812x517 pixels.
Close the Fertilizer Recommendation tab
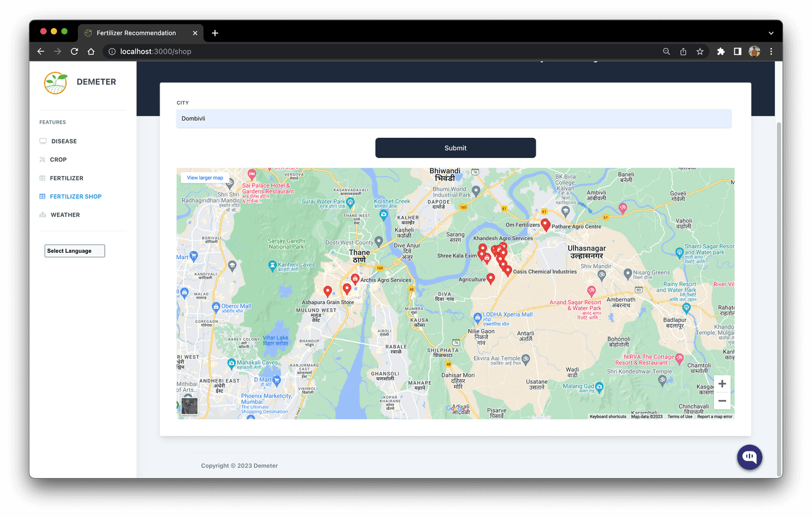pyautogui.click(x=195, y=33)
